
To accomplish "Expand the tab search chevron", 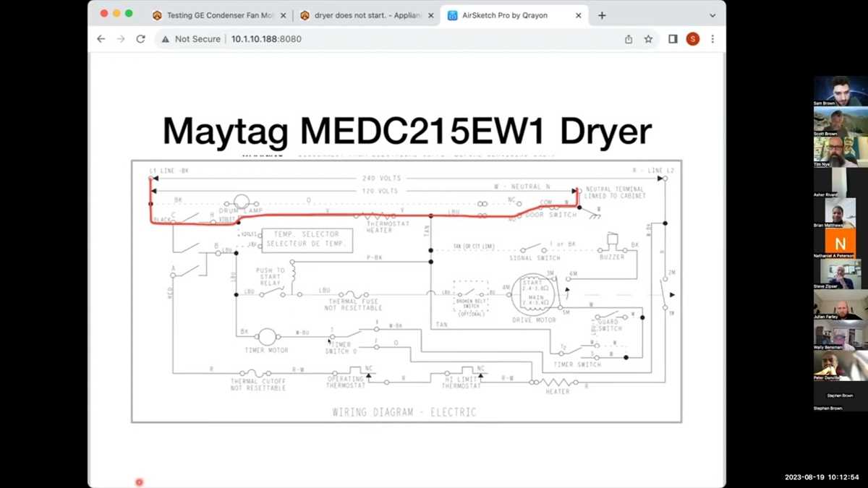I will [x=712, y=15].
